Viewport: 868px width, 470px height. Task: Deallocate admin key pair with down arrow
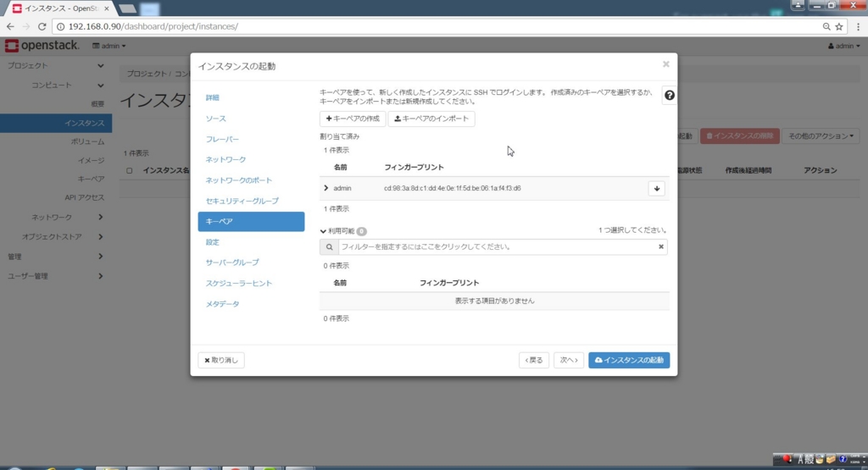pos(657,189)
